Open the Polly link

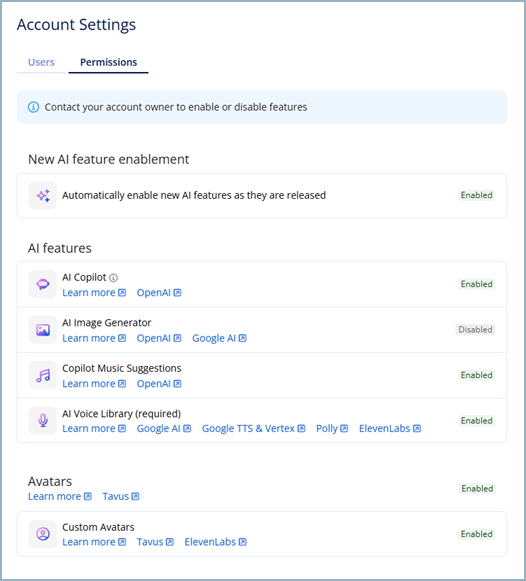(x=332, y=429)
